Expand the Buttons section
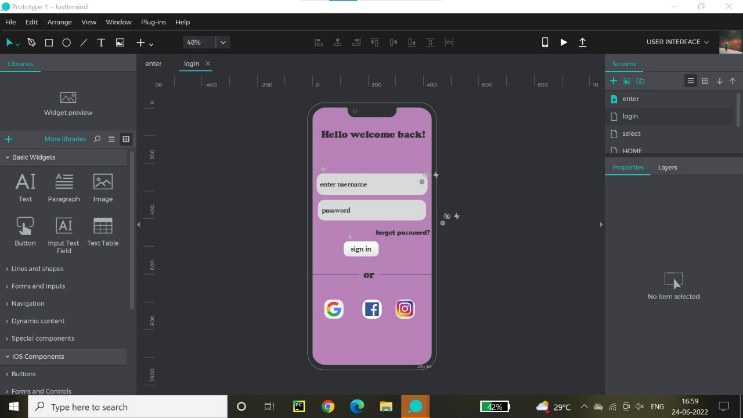The width and height of the screenshot is (743, 418). (21, 373)
